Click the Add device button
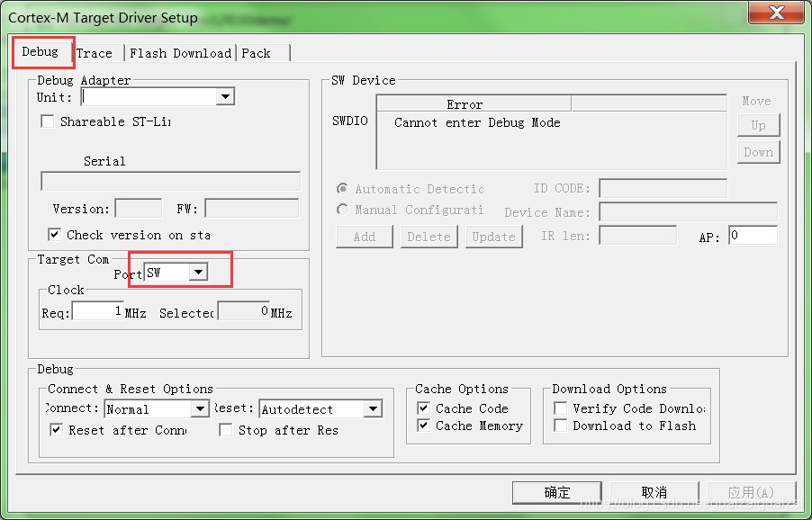 [365, 237]
